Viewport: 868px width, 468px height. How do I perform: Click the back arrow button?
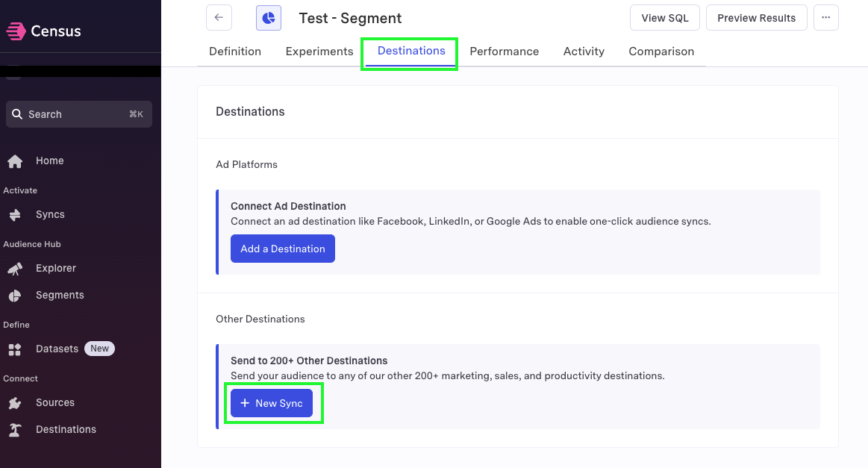pos(219,18)
